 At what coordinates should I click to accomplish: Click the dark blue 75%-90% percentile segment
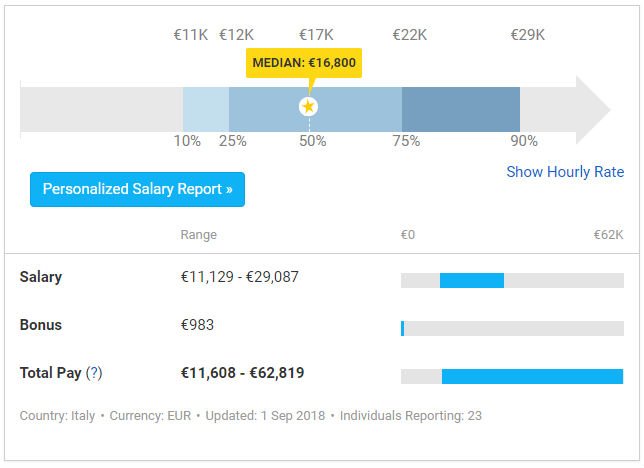[460, 106]
